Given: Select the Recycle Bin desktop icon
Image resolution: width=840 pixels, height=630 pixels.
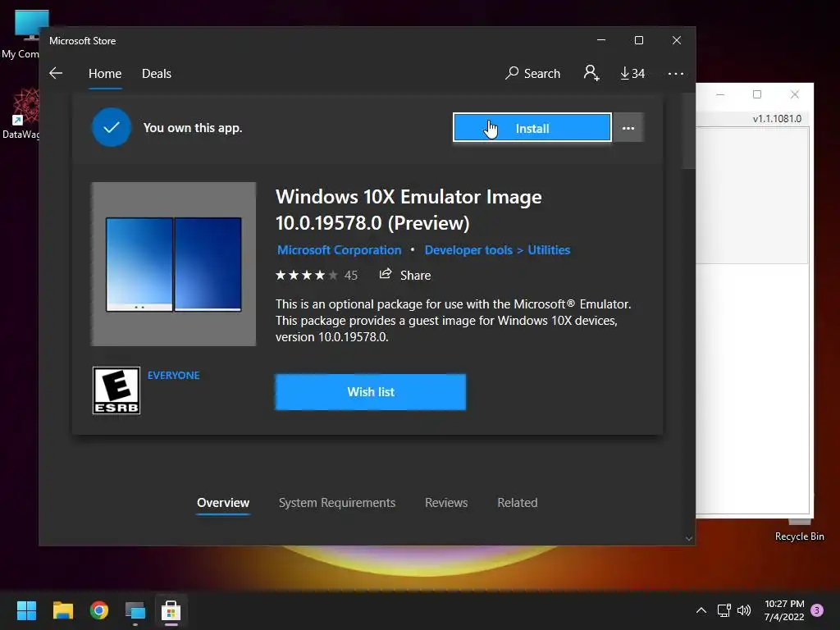Looking at the screenshot, I should pyautogui.click(x=799, y=531).
